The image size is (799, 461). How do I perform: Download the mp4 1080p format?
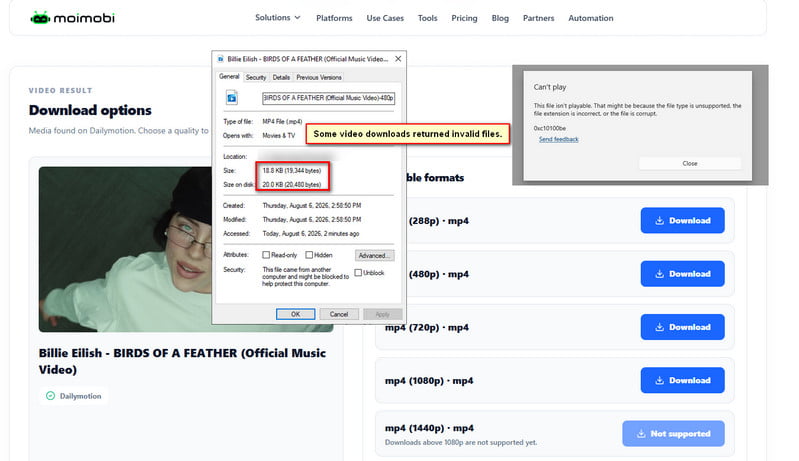coord(682,380)
